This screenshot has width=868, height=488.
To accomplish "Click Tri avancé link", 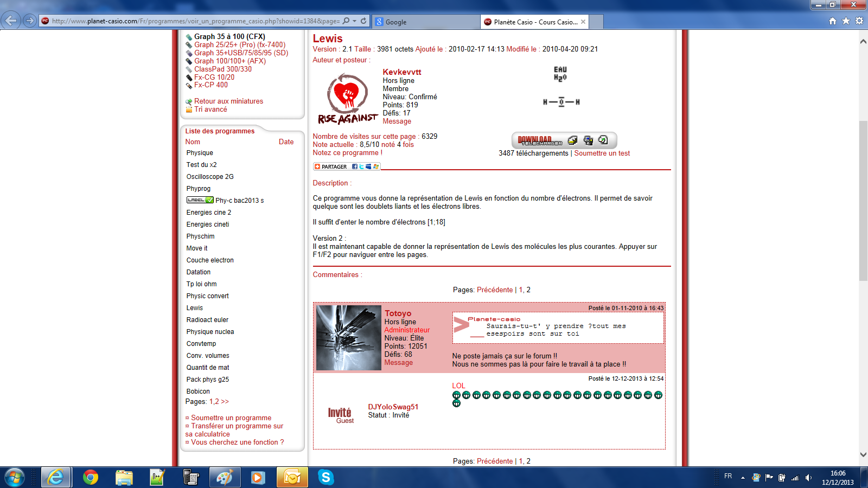I will (x=210, y=110).
